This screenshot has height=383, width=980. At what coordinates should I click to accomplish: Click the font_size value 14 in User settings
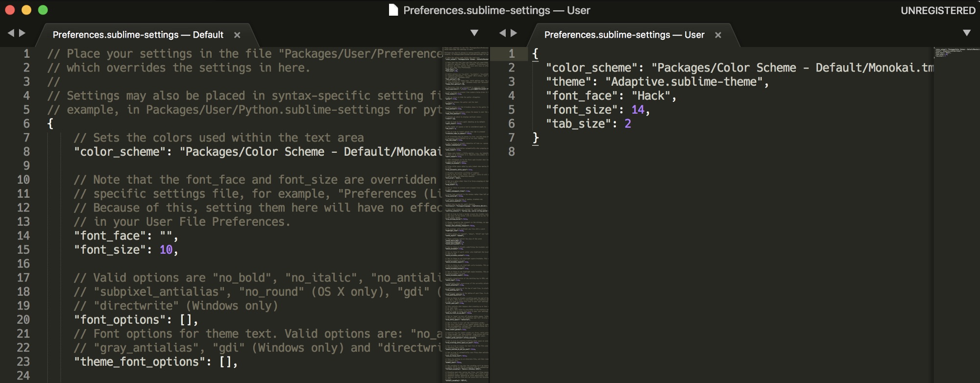tap(637, 110)
